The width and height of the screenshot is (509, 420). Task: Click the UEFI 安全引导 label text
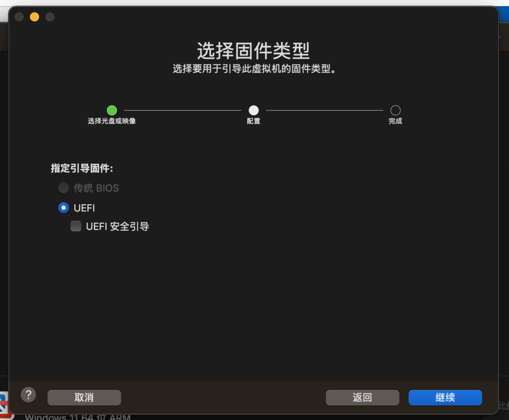[117, 227]
